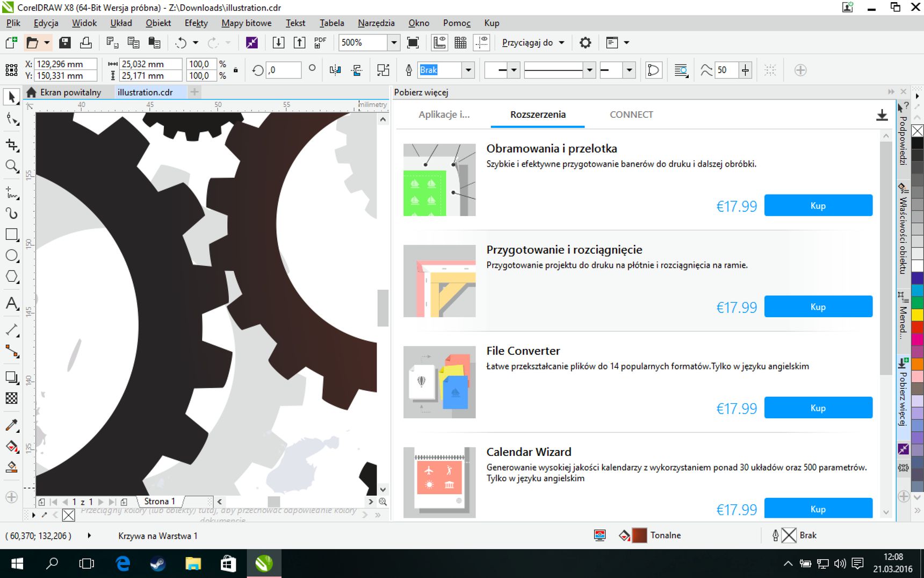Select the Polygon tool
The image size is (924, 578).
12,277
